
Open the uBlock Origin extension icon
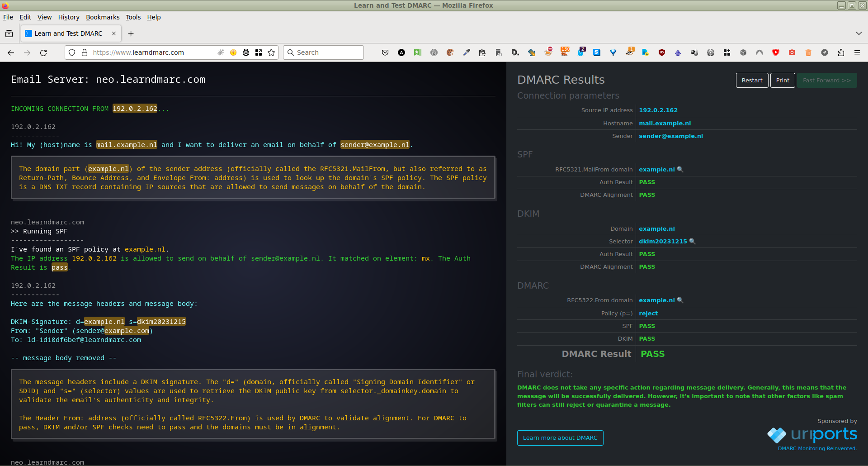662,52
